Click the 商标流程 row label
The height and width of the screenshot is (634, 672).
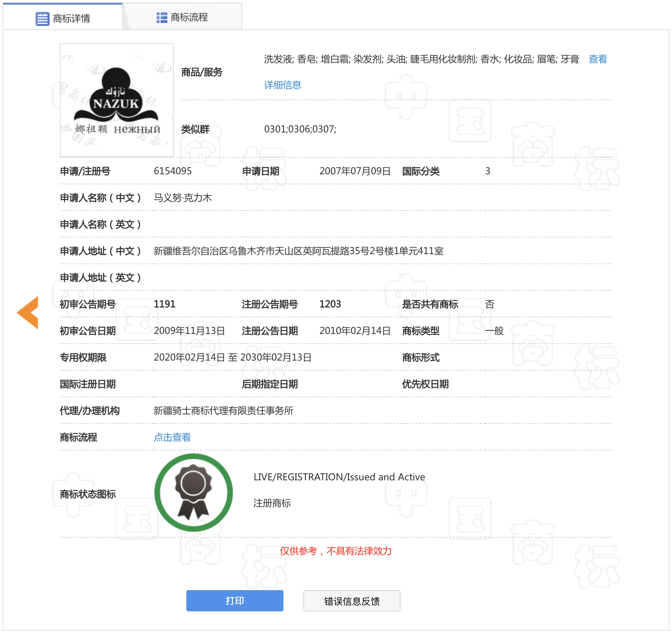click(x=78, y=437)
